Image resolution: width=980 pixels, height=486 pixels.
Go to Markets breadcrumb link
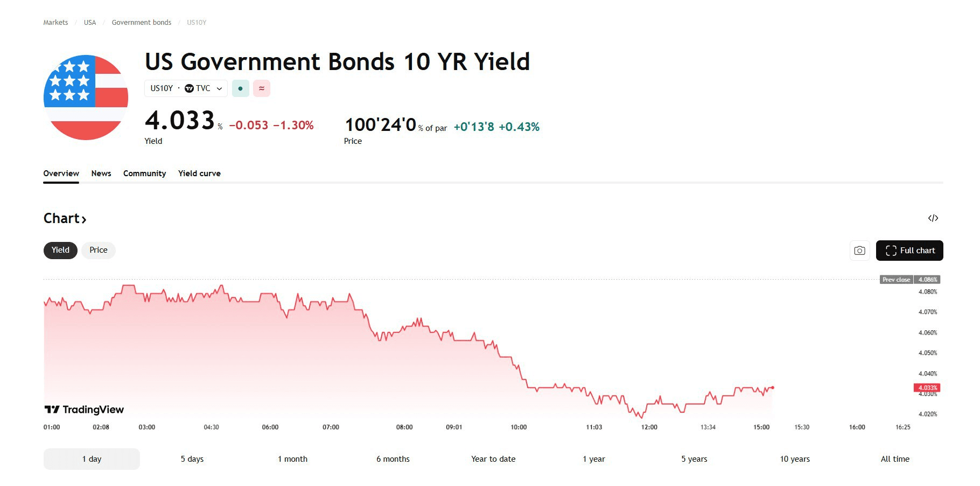(x=55, y=23)
